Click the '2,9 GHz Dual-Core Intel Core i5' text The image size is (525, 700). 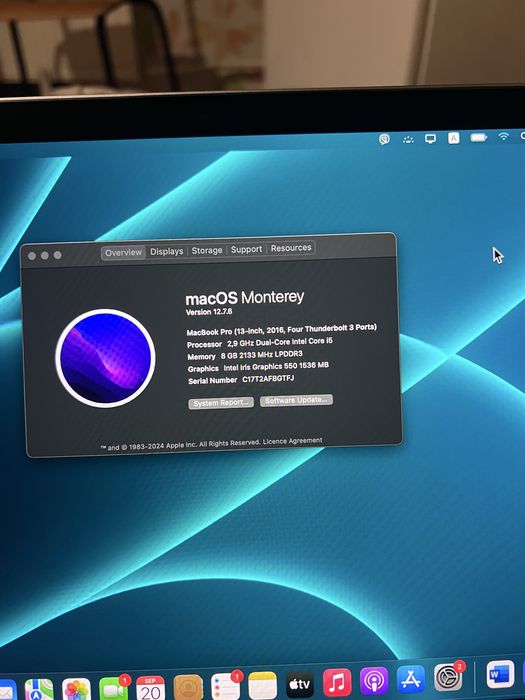click(279, 342)
